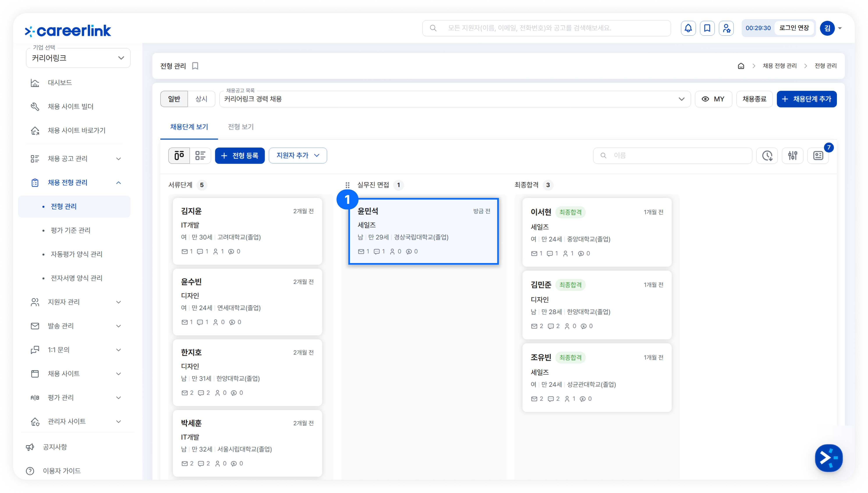Viewport: 868px width, 493px height.
Task: Click the 전형 등록 button
Action: pyautogui.click(x=240, y=155)
